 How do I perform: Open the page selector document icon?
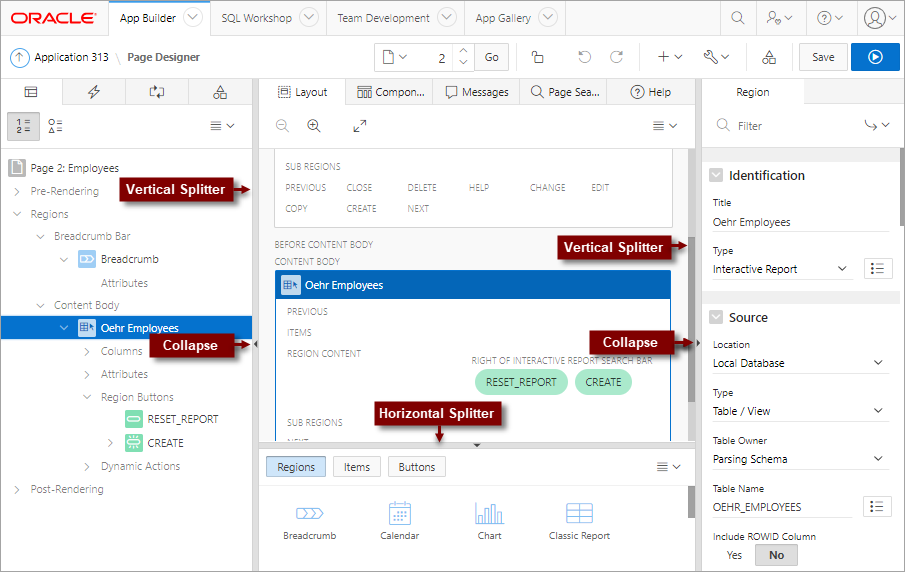[394, 57]
